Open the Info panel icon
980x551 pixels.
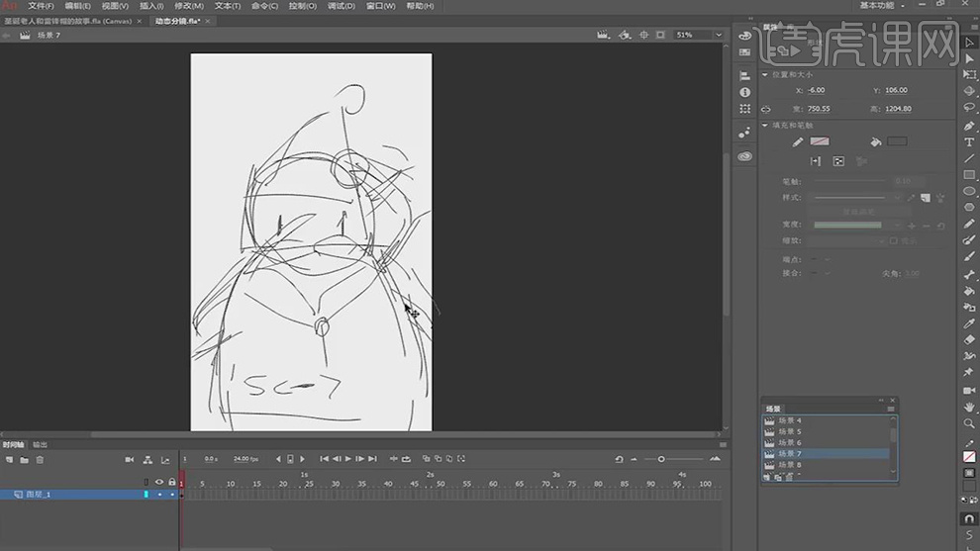click(744, 92)
